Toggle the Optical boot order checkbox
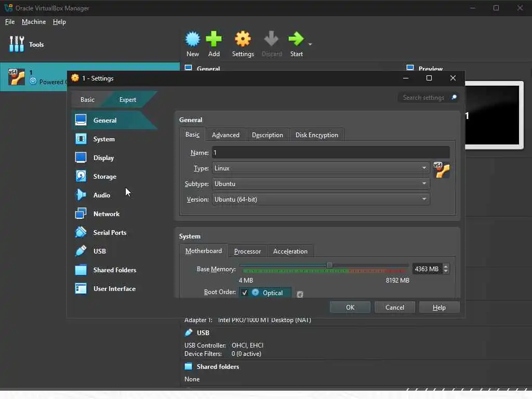The width and height of the screenshot is (532, 399). [245, 292]
